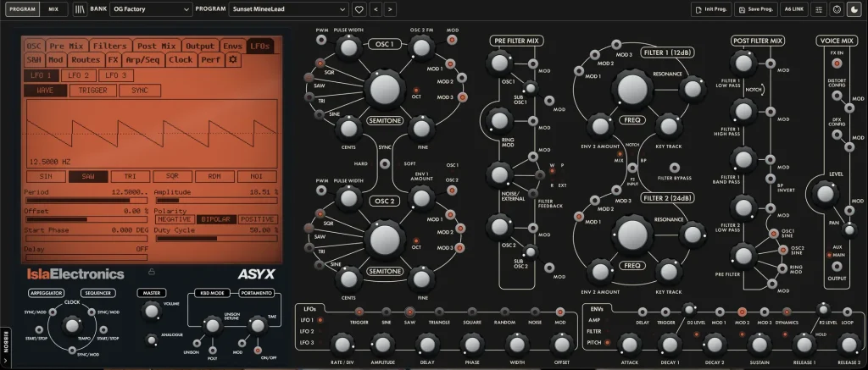Select the TRIGGER sub-tab
The height and width of the screenshot is (370, 868).
click(x=93, y=91)
